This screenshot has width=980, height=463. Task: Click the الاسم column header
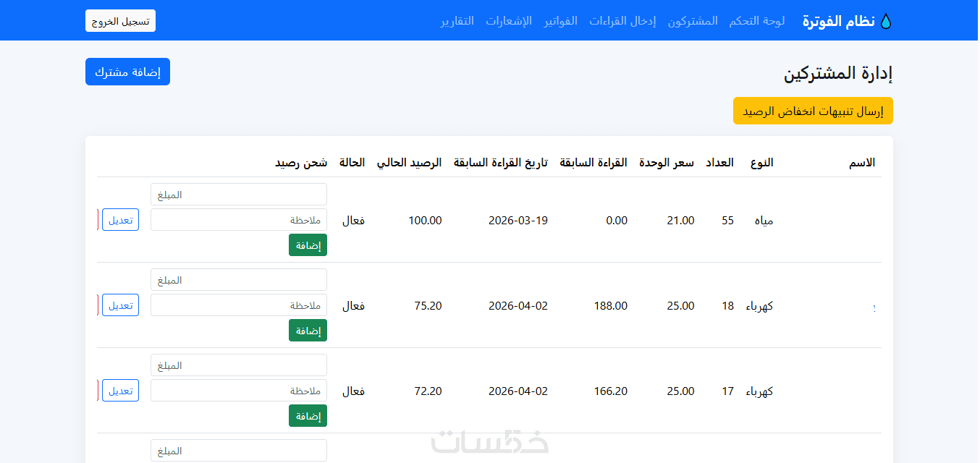pyautogui.click(x=862, y=163)
